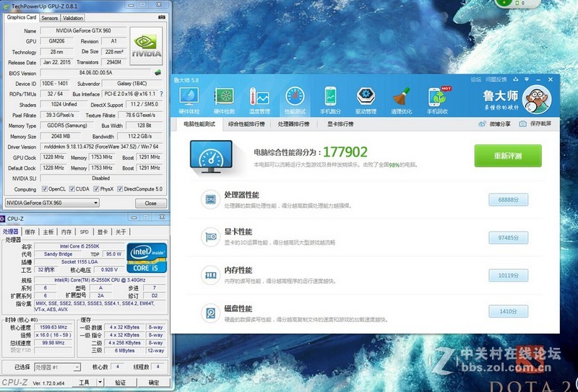This screenshot has width=578, height=392.
Task: Switch to the SPD tab in CPU-Z
Action: point(85,232)
